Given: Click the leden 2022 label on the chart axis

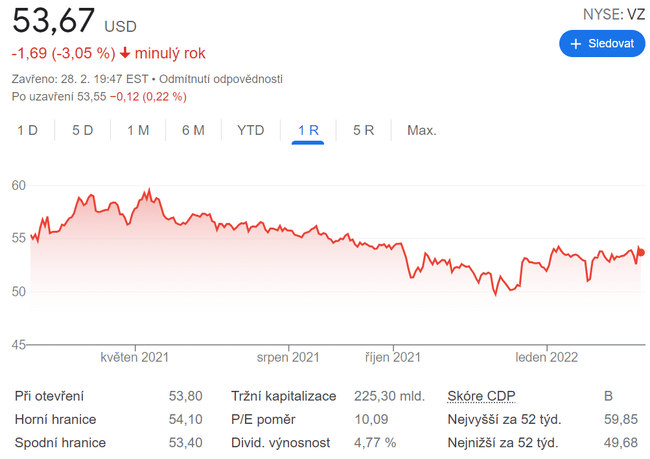Looking at the screenshot, I should (547, 357).
